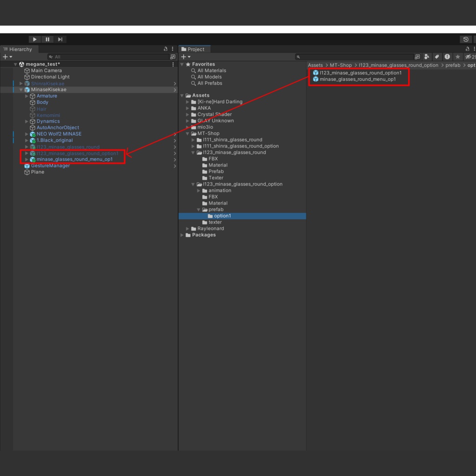Viewport: 476px width, 476px height.
Task: Select the minase_glasses_round_menu_op1 prefab asset
Action: 357,79
